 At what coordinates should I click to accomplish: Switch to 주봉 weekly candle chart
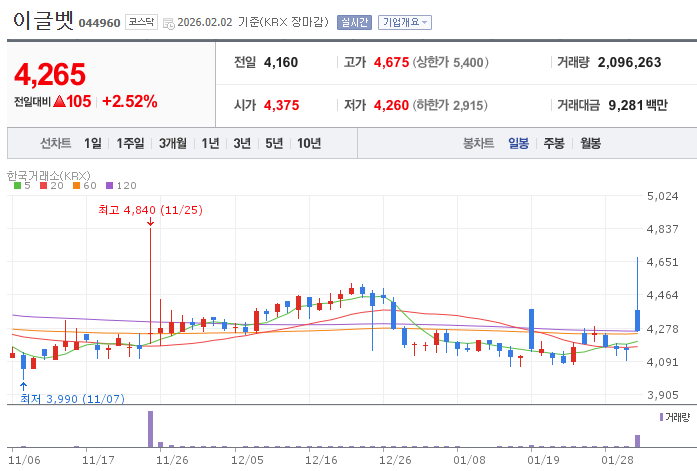[554, 143]
